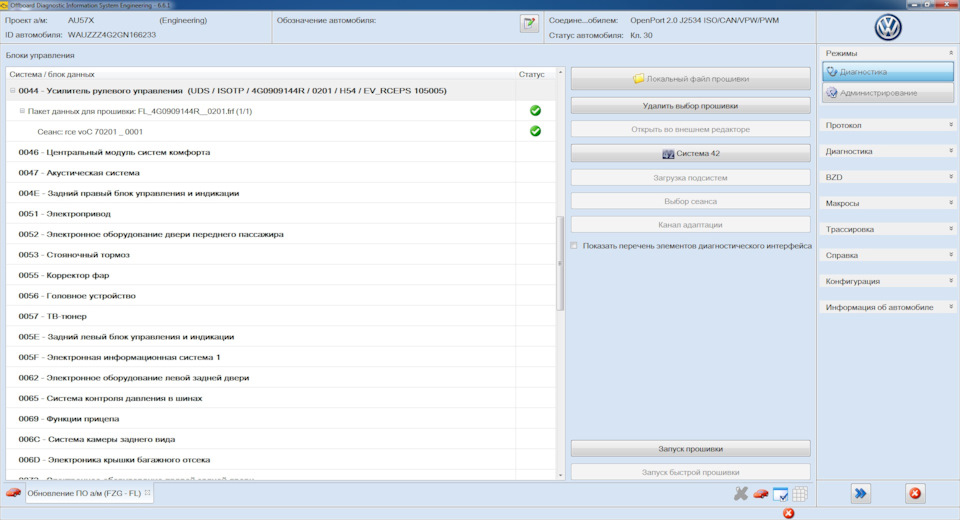Screen dimensions: 960x520
Task: Click the ODIS application icon in title bar
Action: click(x=4, y=5)
